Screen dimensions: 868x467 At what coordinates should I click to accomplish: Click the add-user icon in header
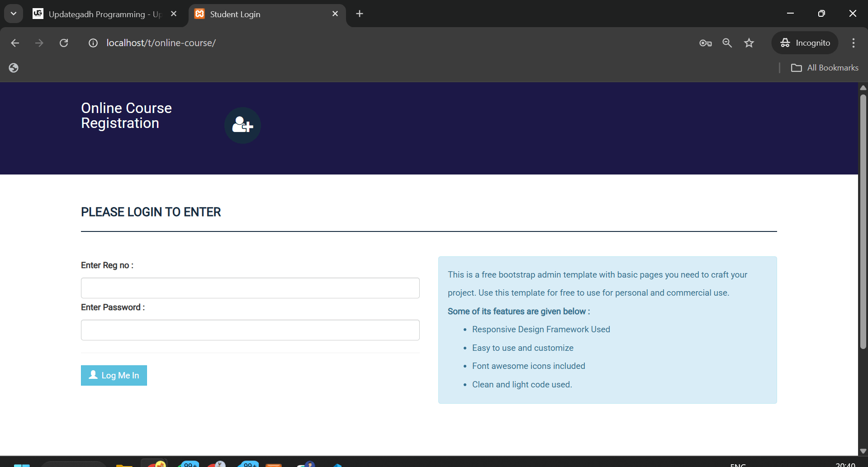(242, 125)
